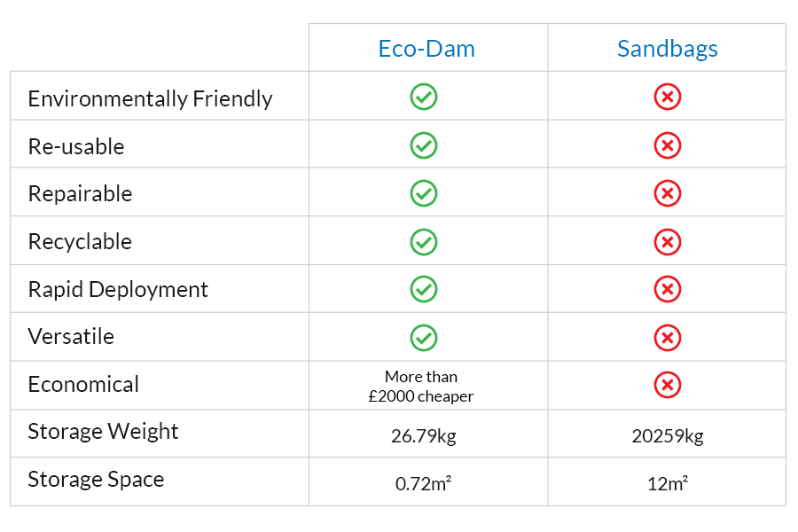Click the Sandbags Versatile red cross

667,336
